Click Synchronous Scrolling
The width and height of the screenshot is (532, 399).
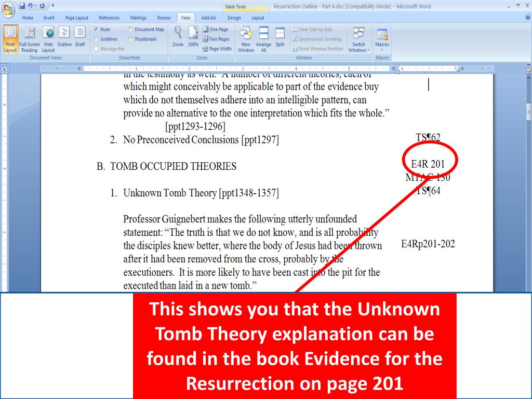click(x=317, y=39)
